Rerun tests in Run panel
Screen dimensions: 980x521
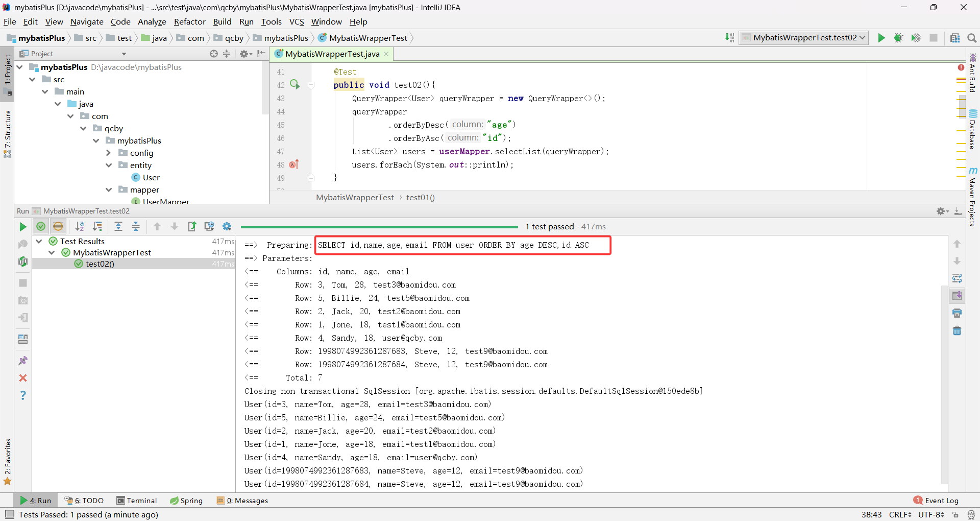(23, 226)
